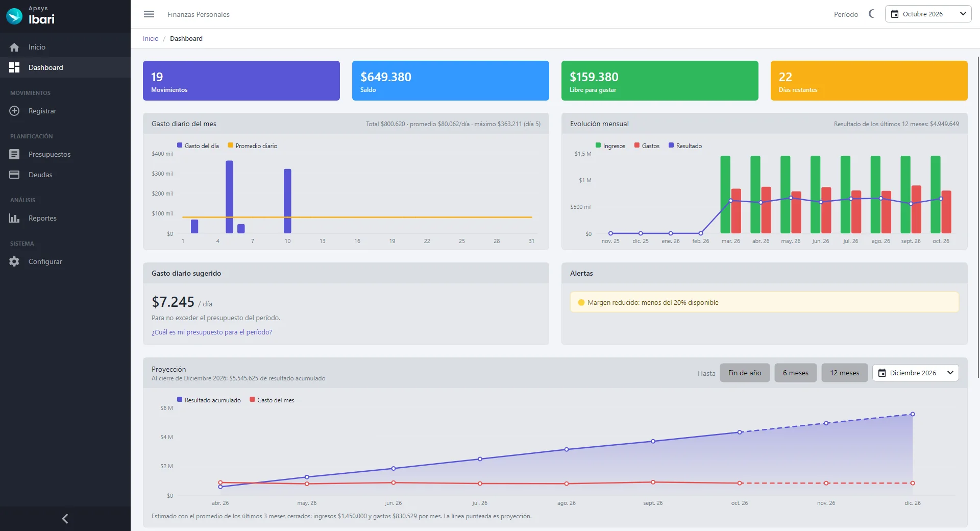Select Registrar menu item
The height and width of the screenshot is (531, 980).
tap(65, 111)
